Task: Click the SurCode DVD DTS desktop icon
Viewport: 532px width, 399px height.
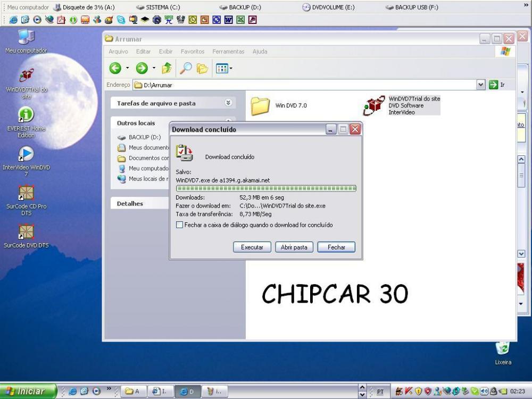Action: tap(26, 232)
